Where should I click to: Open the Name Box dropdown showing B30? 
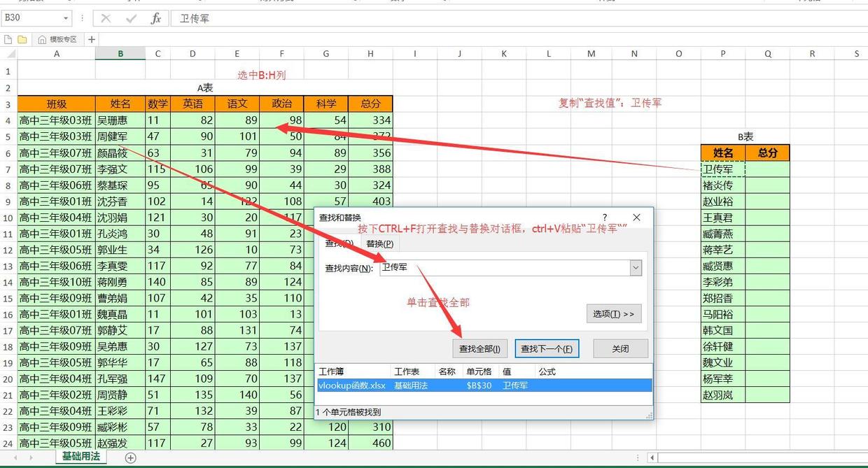[65, 17]
